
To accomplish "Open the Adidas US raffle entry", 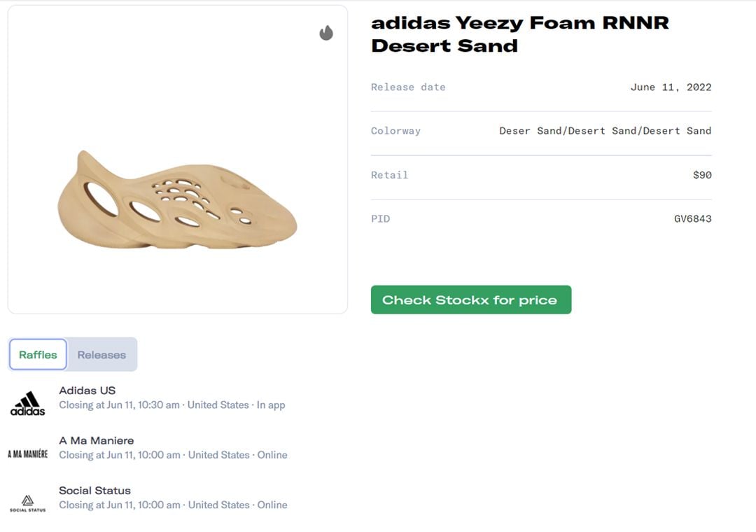I will point(87,390).
